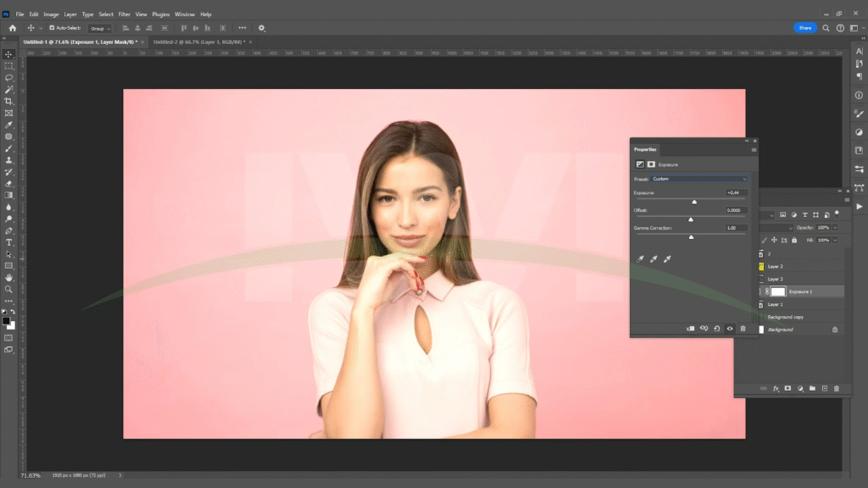Image resolution: width=868 pixels, height=488 pixels.
Task: Click the blue Share button
Action: [x=804, y=28]
